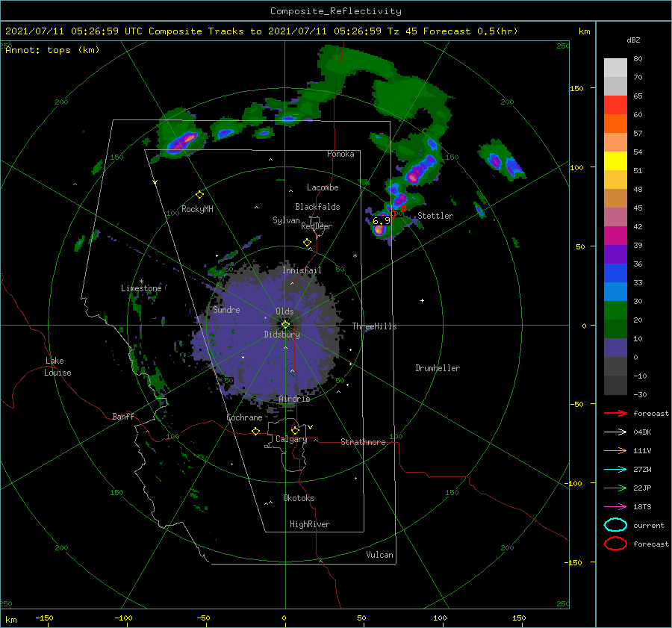Screen dimensions: 672x628
Task: Click the dBZ scale heading
Action: coord(633,40)
